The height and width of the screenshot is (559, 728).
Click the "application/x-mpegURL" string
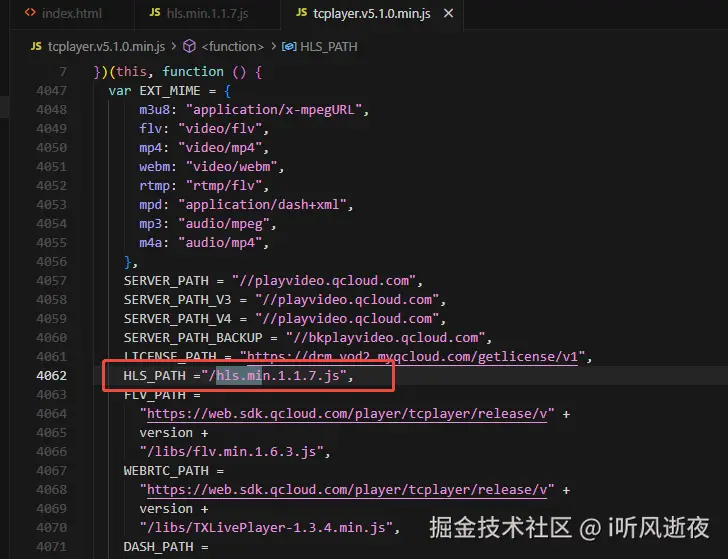point(274,110)
